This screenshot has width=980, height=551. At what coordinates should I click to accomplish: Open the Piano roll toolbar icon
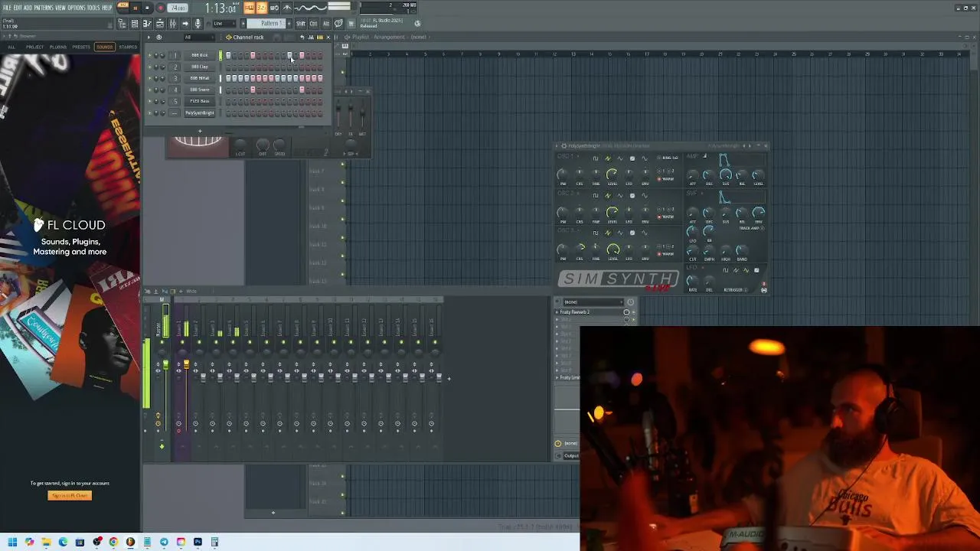pyautogui.click(x=147, y=24)
